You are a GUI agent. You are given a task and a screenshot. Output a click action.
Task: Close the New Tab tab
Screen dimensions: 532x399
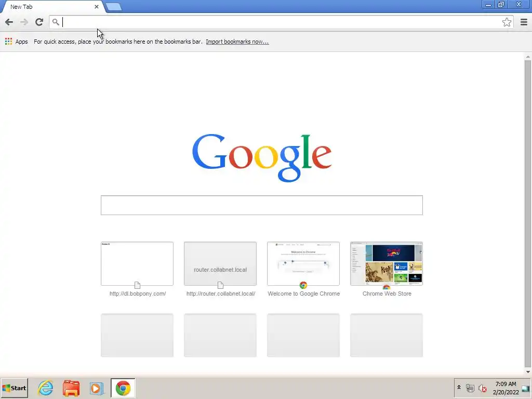pos(96,7)
